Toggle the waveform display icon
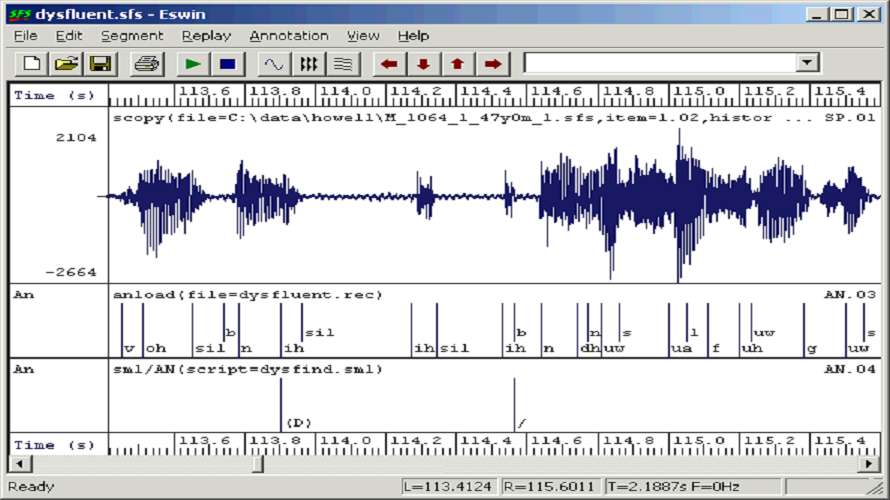Image resolution: width=890 pixels, height=500 pixels. coord(273,64)
